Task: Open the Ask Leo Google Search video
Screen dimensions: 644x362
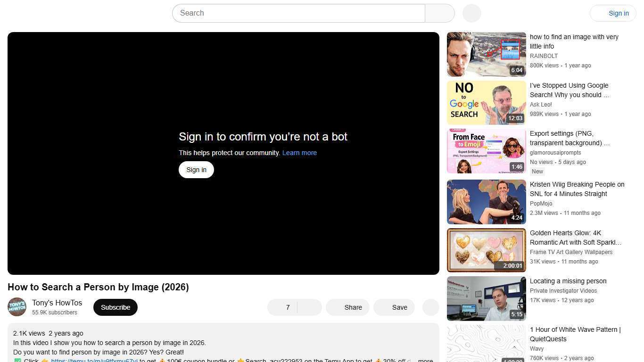Action: tap(486, 102)
